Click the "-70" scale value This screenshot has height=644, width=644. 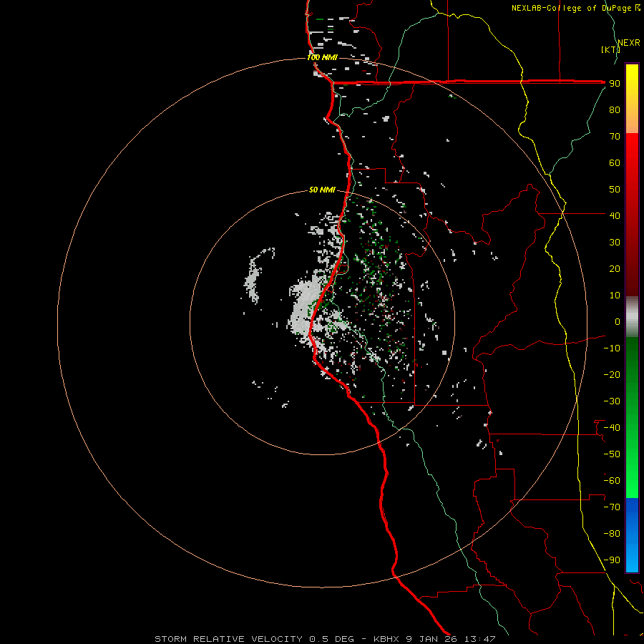click(612, 507)
